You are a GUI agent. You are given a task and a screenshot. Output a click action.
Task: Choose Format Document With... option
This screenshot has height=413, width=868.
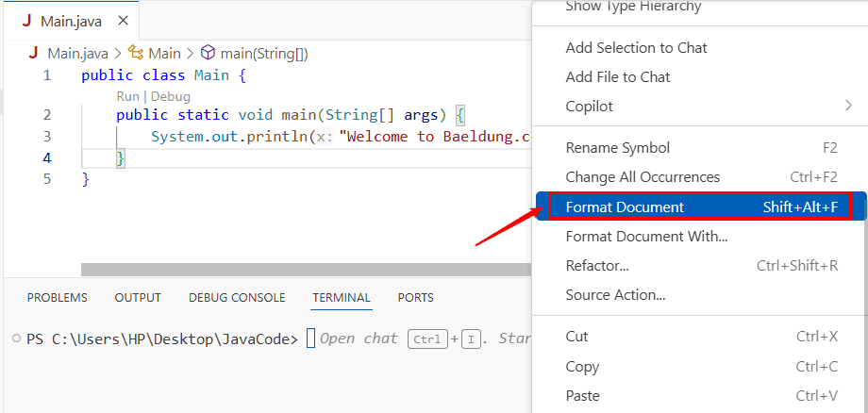pyautogui.click(x=646, y=236)
